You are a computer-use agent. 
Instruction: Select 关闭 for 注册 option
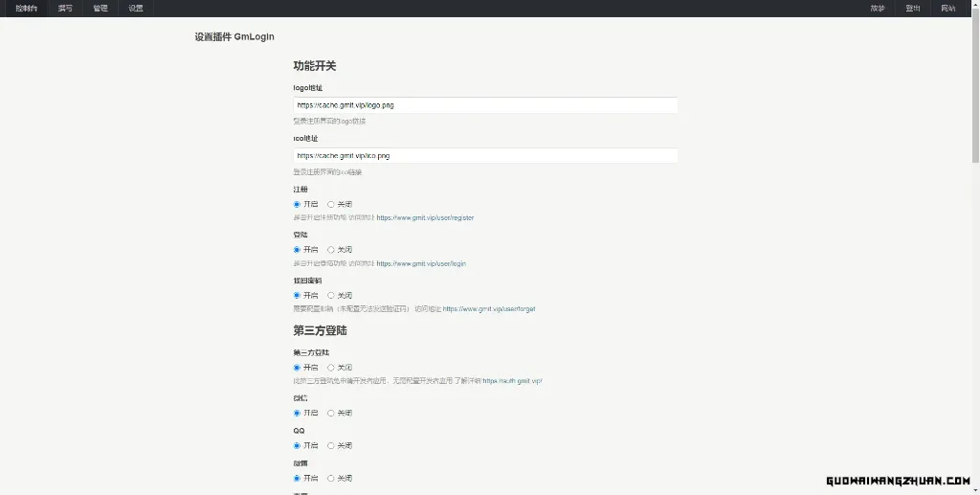pos(331,204)
